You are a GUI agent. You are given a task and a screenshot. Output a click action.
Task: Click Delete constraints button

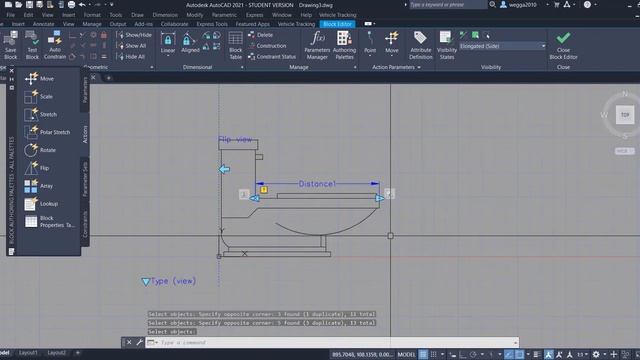click(x=260, y=35)
